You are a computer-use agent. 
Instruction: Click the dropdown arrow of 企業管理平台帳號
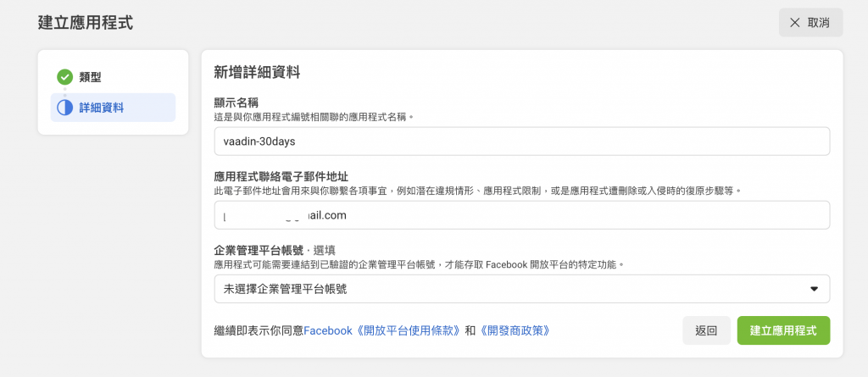tap(814, 289)
